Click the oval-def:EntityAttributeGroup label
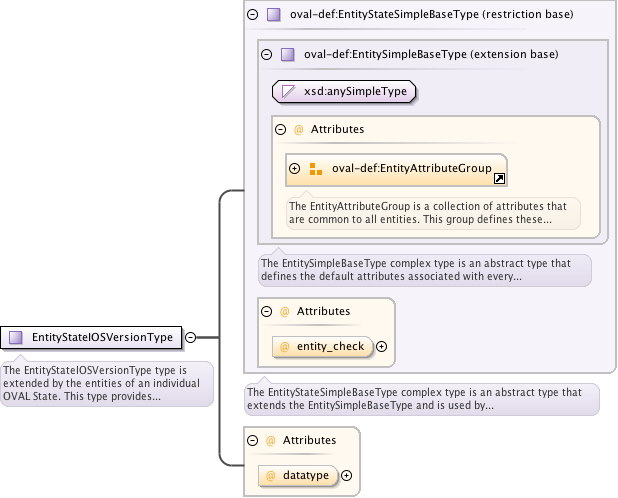Screen dimensions: 618x498 (x=411, y=169)
